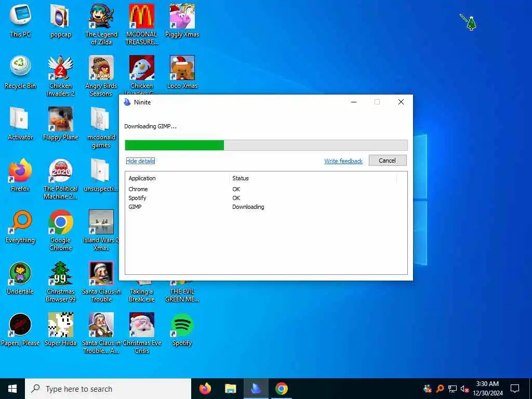
Task: Select Christmas Browser 99 icon
Action: click(x=60, y=282)
